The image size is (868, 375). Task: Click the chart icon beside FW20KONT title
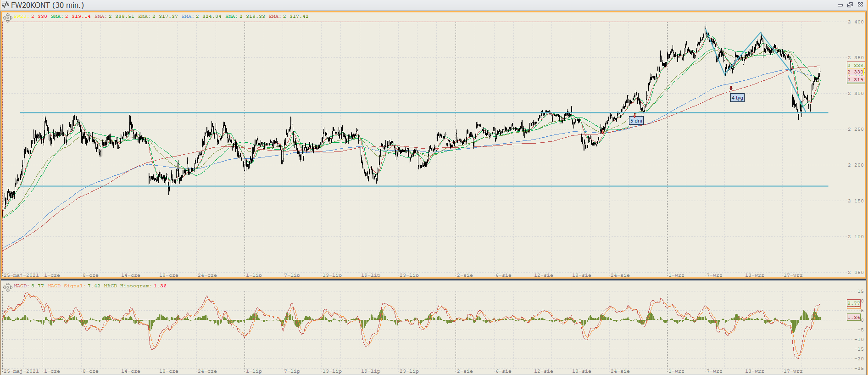tap(6, 5)
